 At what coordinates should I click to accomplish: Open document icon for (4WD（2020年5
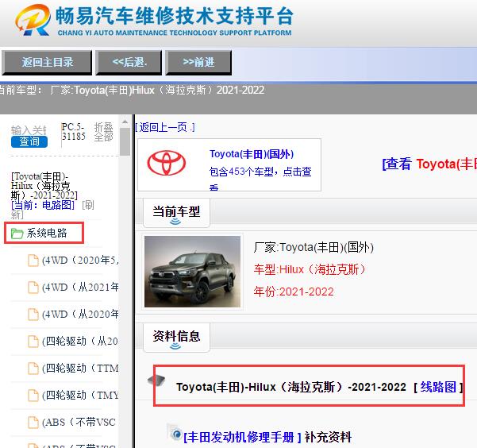(x=33, y=261)
